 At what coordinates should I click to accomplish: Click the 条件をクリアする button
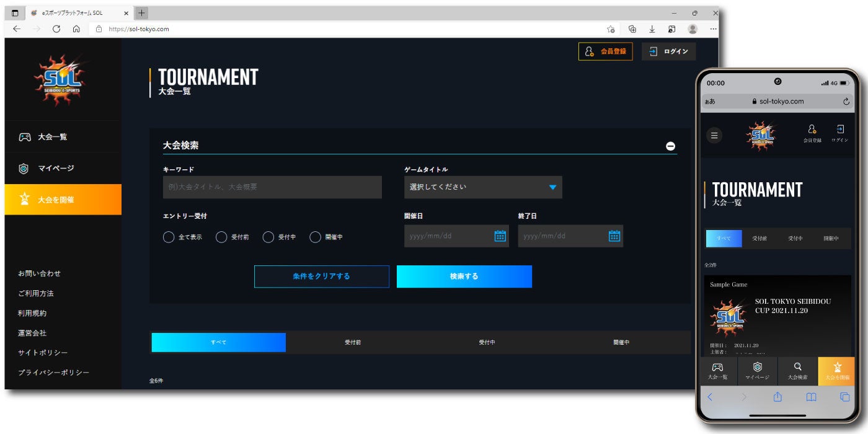click(322, 277)
